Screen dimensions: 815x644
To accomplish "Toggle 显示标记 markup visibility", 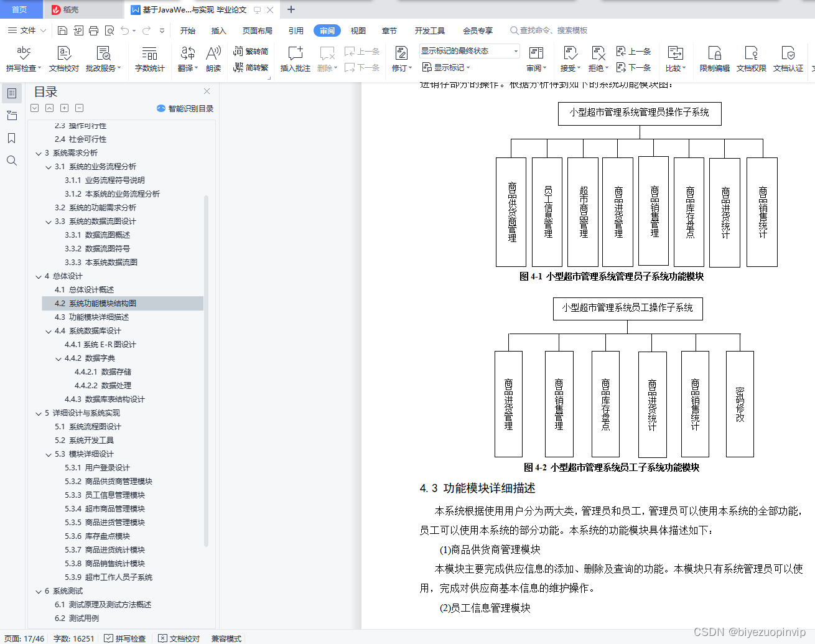I will 445,67.
